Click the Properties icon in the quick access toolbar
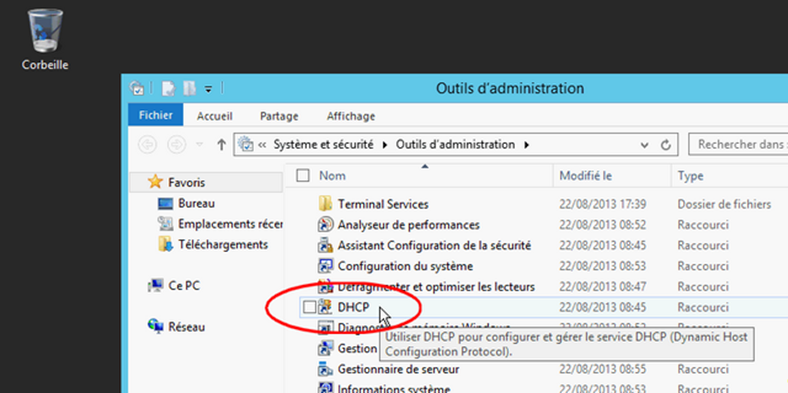Screen dimensions: 788x393 pyautogui.click(x=168, y=89)
